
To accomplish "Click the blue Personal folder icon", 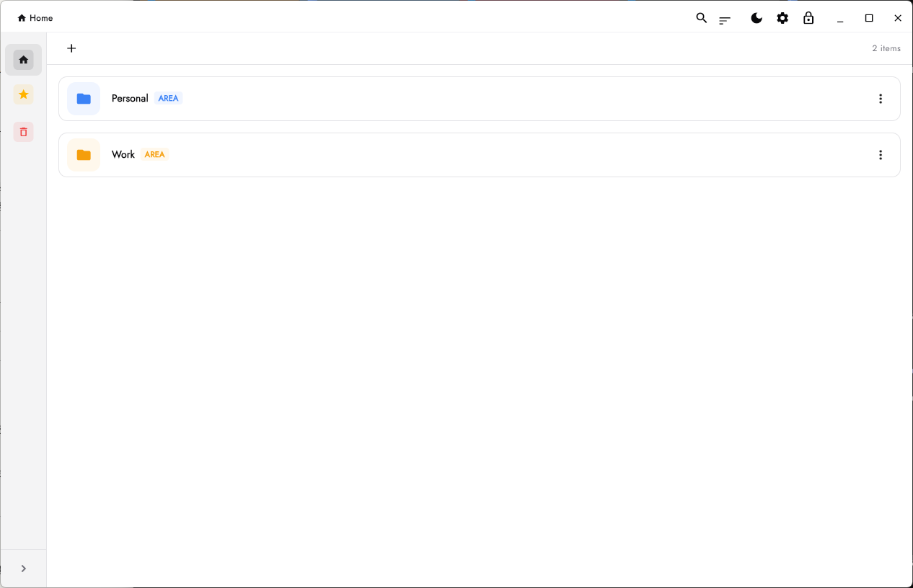I will click(x=84, y=99).
